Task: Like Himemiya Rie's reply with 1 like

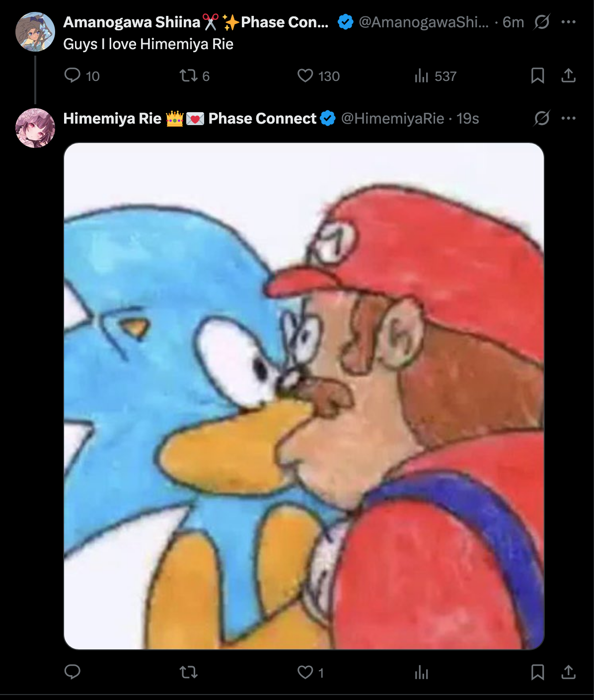Action: point(305,672)
